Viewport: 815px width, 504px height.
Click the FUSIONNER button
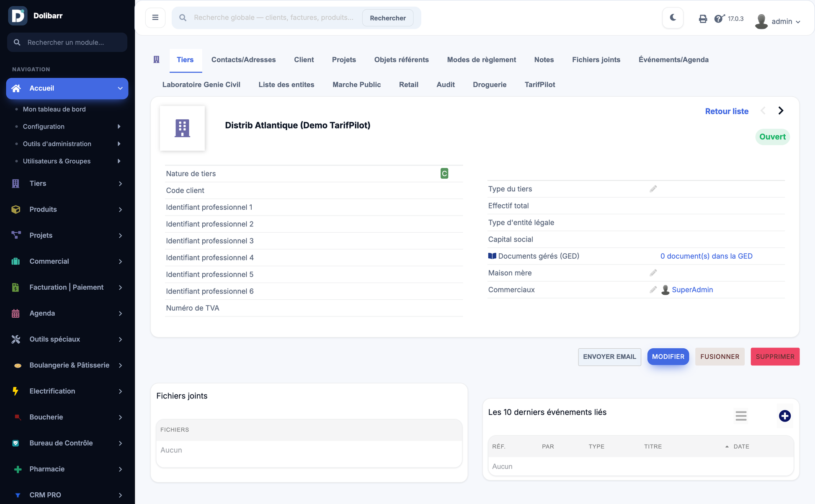(720, 357)
